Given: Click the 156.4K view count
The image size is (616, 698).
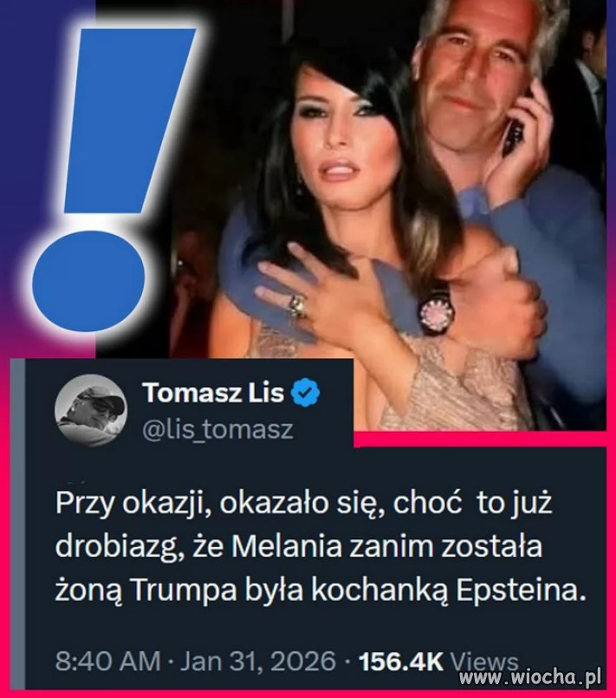Looking at the screenshot, I should 401,661.
